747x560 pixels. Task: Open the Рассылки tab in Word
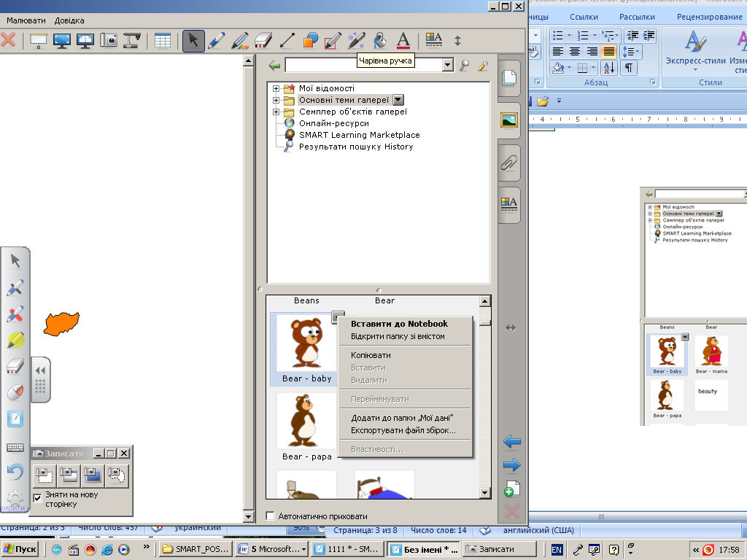click(637, 17)
